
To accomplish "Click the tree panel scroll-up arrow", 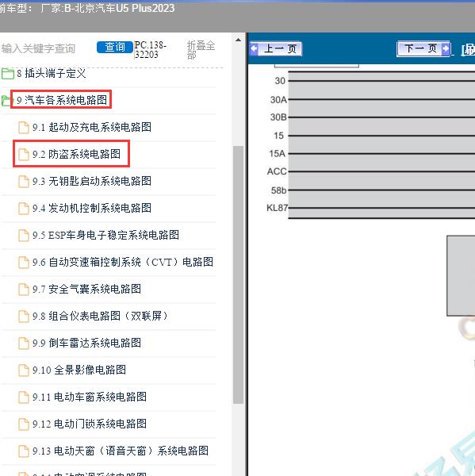I will pos(238,40).
